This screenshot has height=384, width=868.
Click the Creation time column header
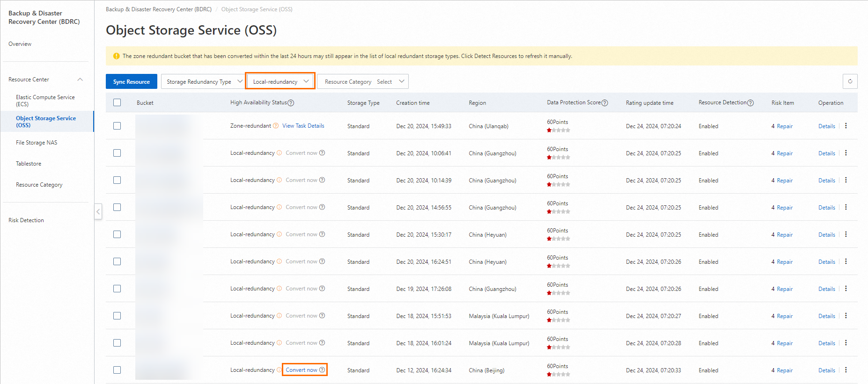[x=413, y=103]
